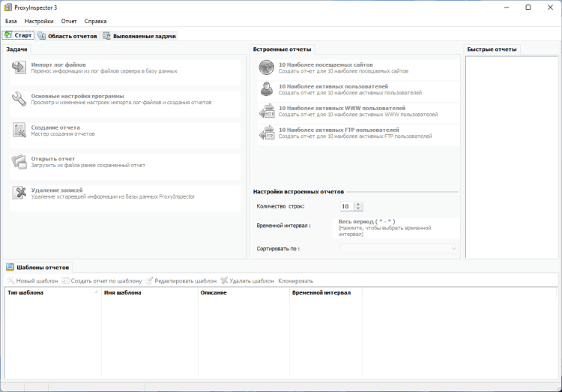Sort by Описание column header
The height and width of the screenshot is (392, 562).
244,292
